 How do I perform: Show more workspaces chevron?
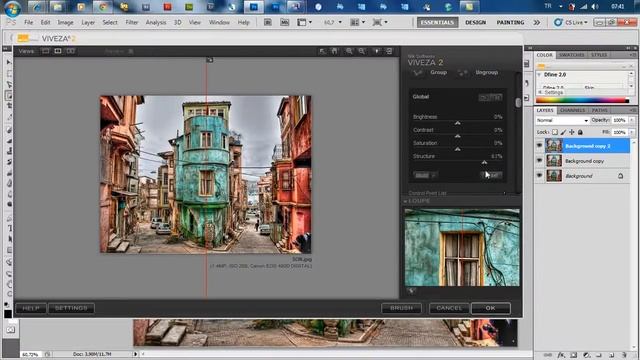point(536,22)
